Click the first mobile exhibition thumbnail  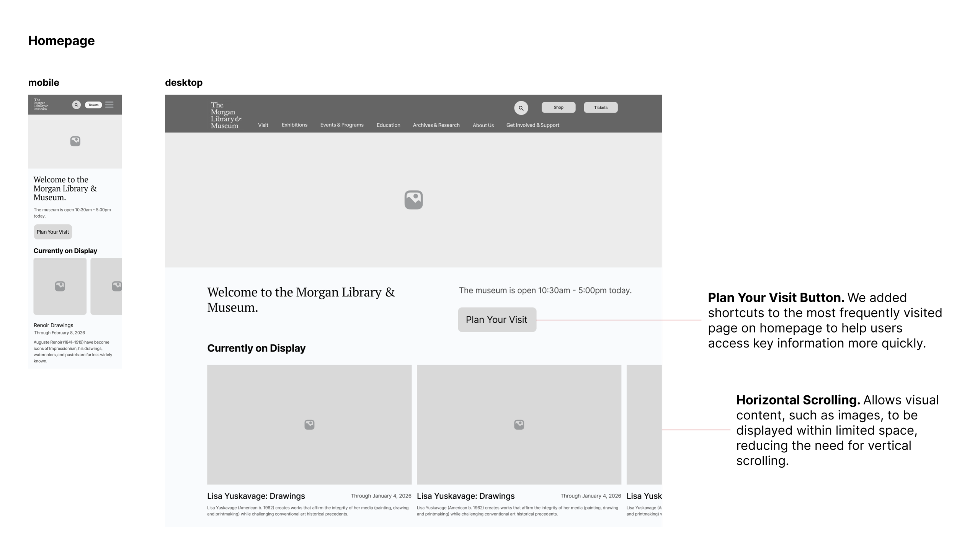coord(60,286)
